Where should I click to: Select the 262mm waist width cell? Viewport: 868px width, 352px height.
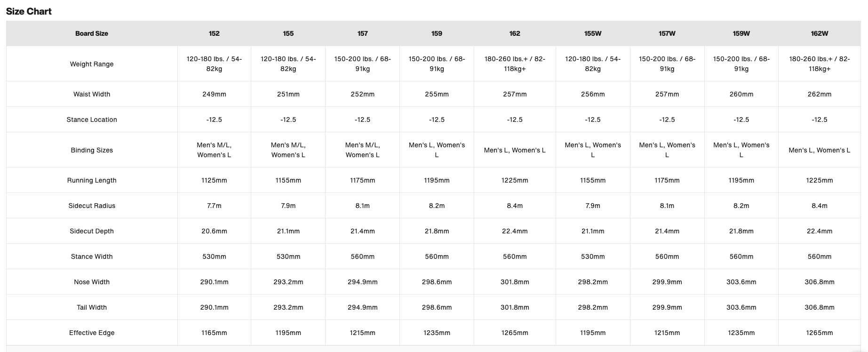click(820, 94)
